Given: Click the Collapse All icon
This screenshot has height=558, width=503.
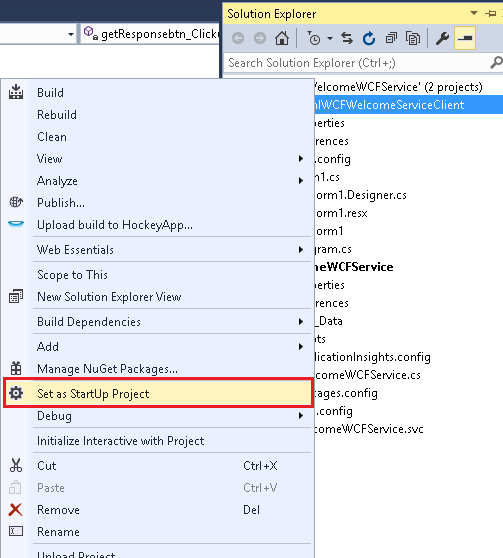Looking at the screenshot, I should pyautogui.click(x=391, y=38).
